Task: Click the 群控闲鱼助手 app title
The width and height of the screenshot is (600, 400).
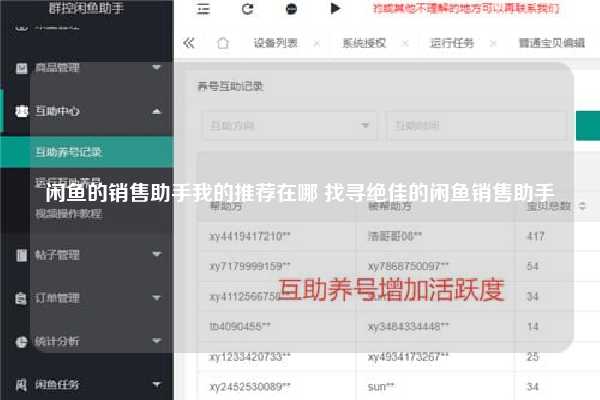Action: coord(86,8)
